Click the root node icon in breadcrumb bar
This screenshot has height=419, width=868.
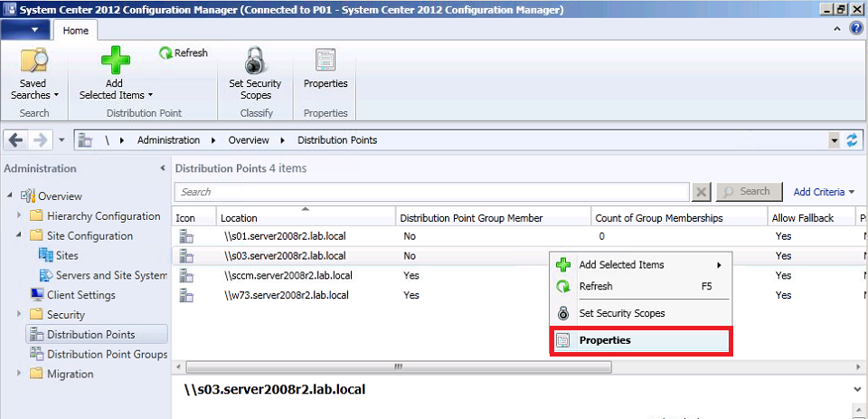click(85, 140)
